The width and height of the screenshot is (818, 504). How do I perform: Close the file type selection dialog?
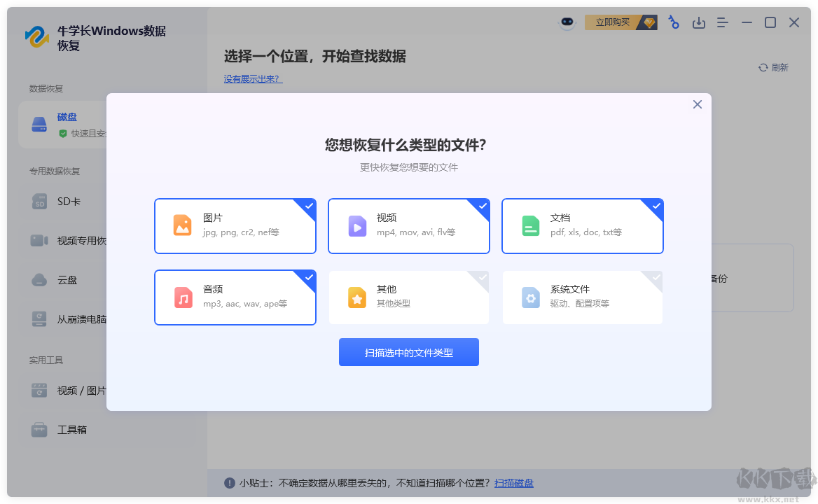point(697,104)
